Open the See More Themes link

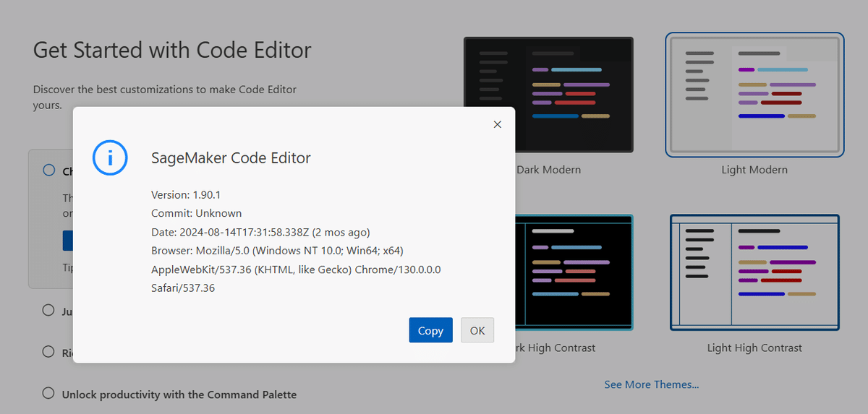[x=651, y=384]
